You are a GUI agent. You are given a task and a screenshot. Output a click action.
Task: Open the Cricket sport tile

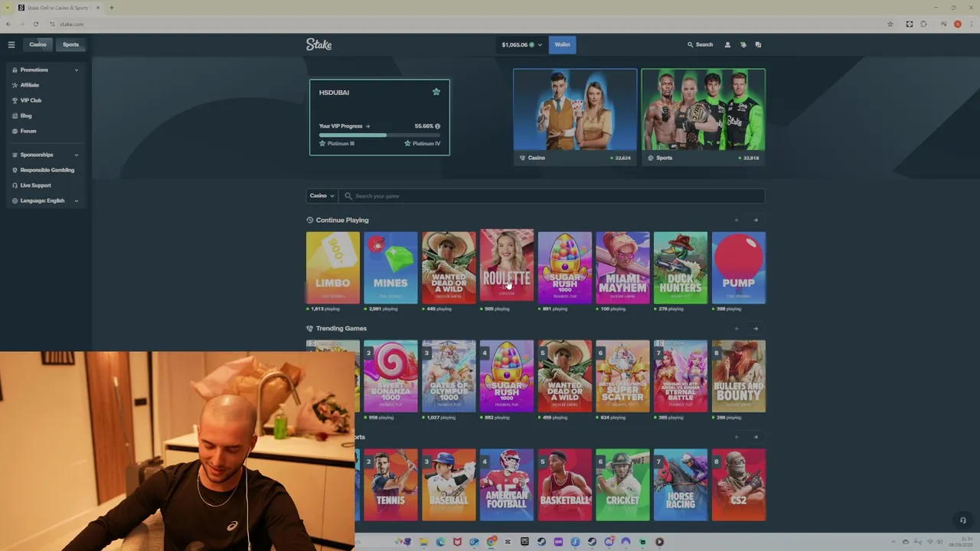pyautogui.click(x=622, y=485)
